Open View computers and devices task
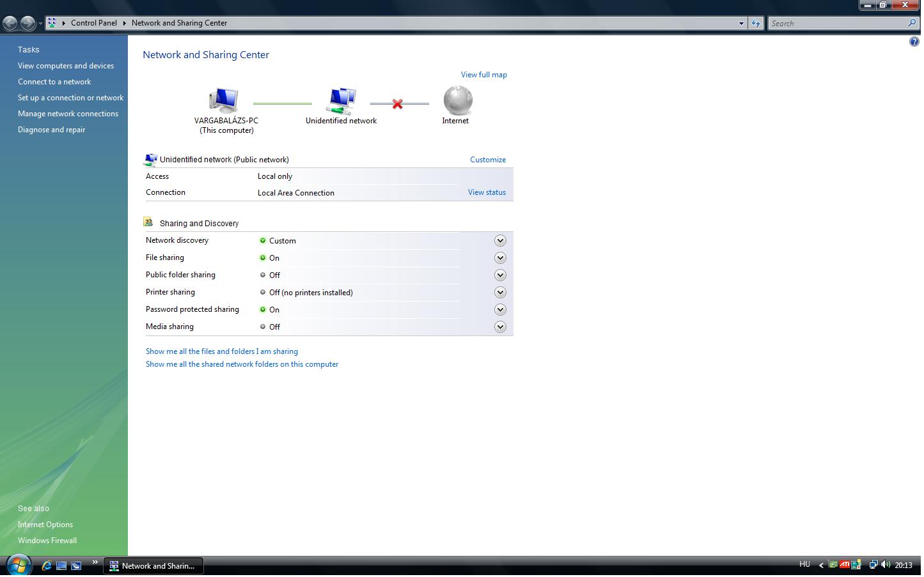Screen dimensions: 924x577 coord(66,66)
